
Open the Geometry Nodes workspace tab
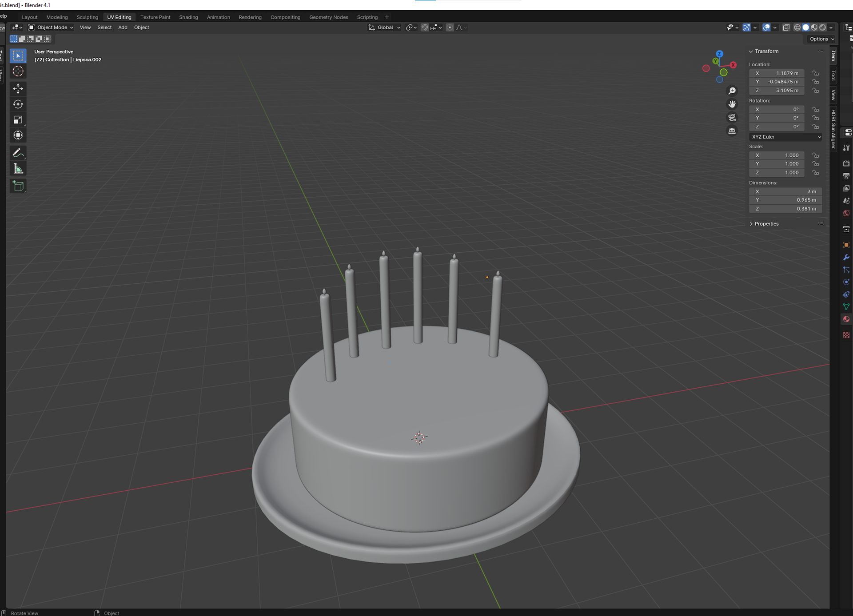(329, 17)
